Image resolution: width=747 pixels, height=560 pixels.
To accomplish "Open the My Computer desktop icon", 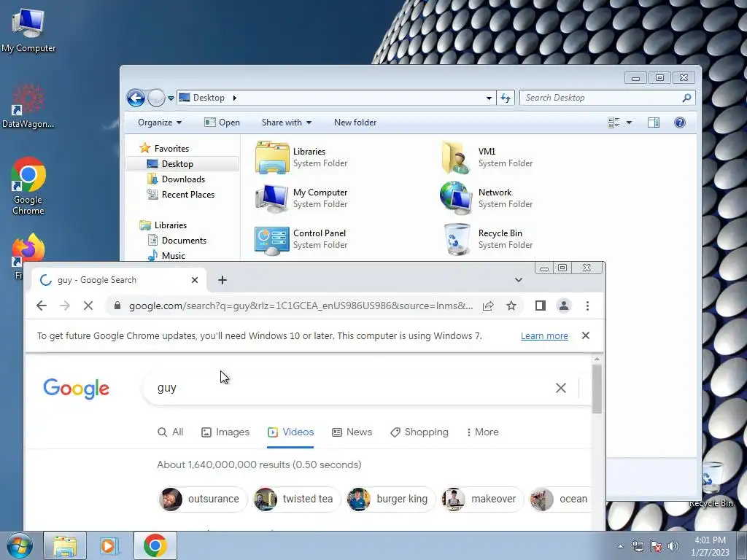I will pos(28,31).
